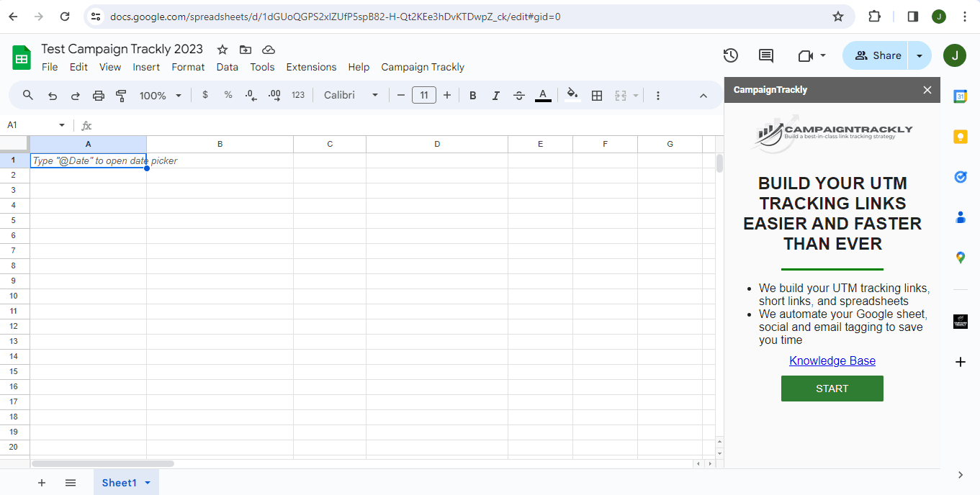
Task: Toggle italic formatting
Action: pyautogui.click(x=495, y=94)
